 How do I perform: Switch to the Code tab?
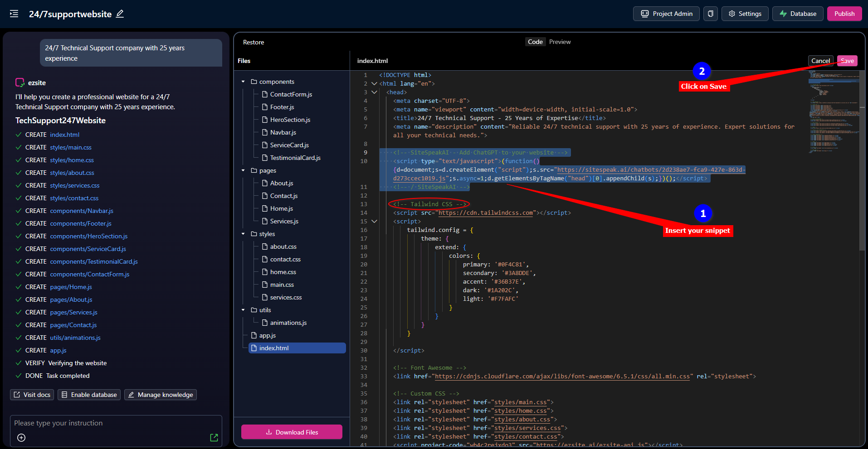point(535,42)
